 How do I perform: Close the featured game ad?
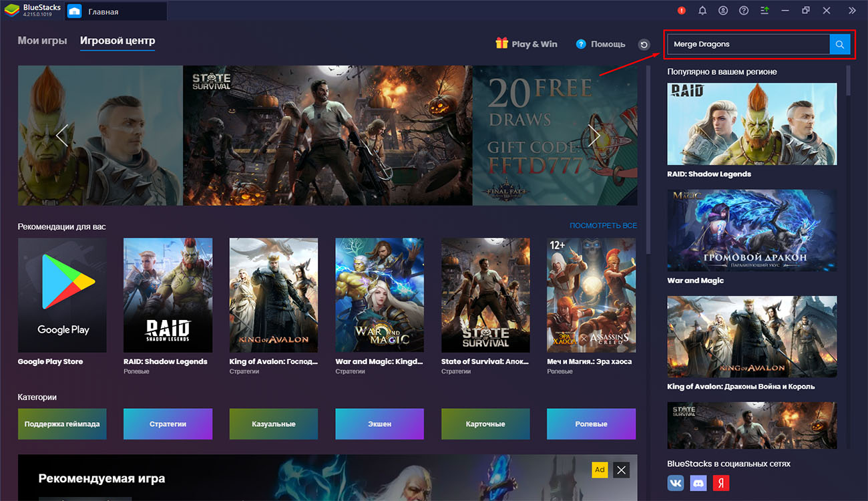click(x=622, y=470)
